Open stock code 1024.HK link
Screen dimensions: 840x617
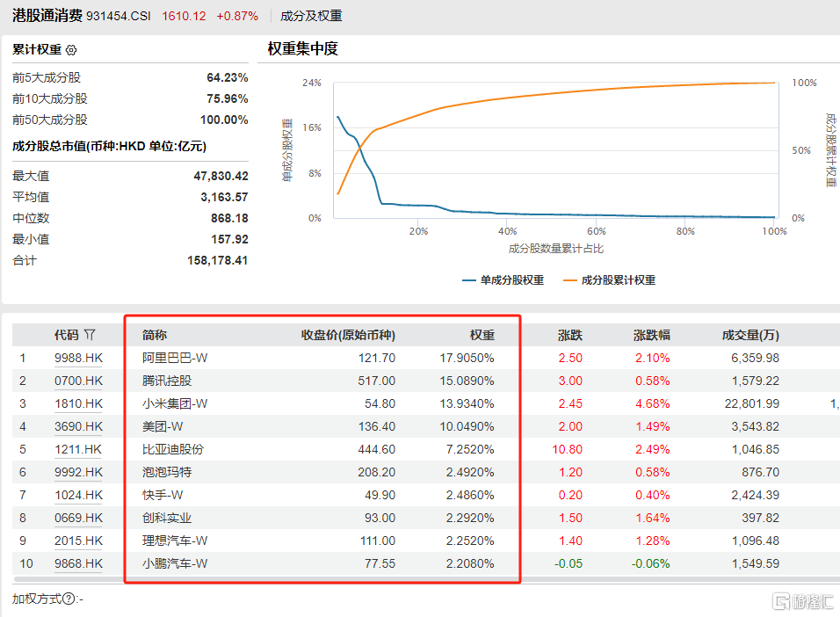coord(78,496)
